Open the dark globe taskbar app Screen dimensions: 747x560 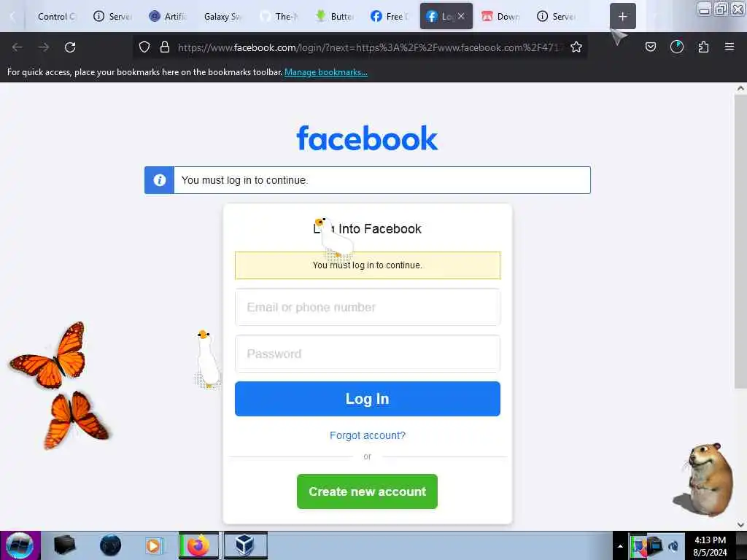(111, 545)
